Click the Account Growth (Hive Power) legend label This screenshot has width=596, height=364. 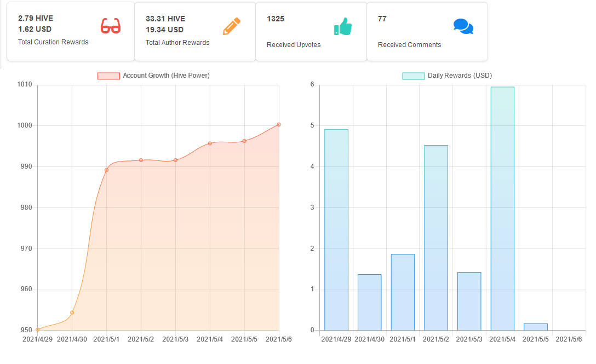click(166, 76)
